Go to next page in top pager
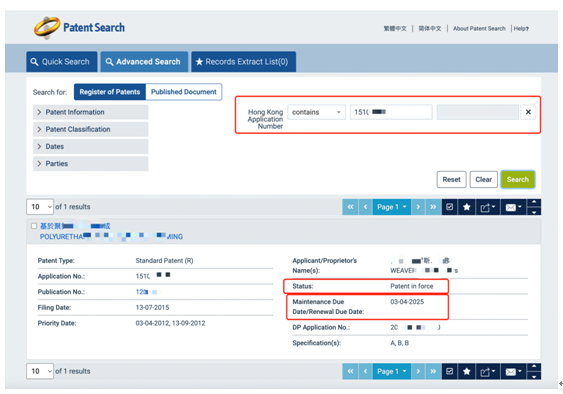Screen dimensions: 563x394 click(x=418, y=207)
